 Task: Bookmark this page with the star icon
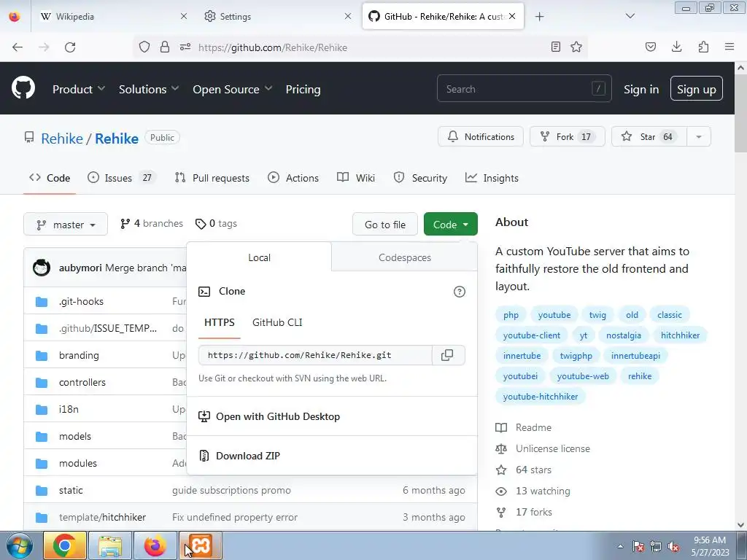point(576,47)
